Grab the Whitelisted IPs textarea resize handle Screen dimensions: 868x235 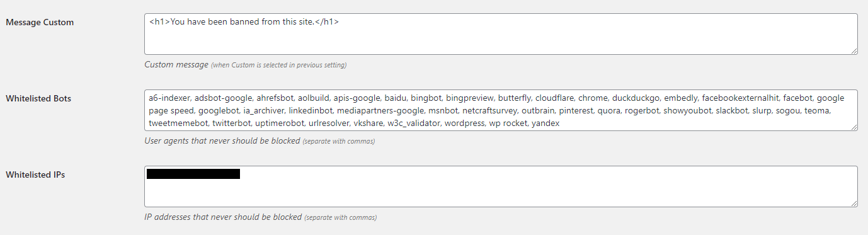point(854,203)
